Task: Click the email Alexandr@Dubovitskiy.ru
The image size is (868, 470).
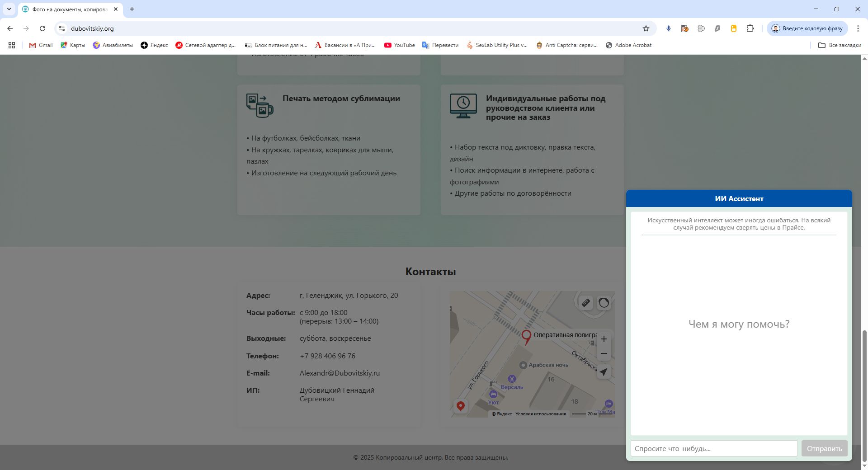Action: pyautogui.click(x=340, y=373)
